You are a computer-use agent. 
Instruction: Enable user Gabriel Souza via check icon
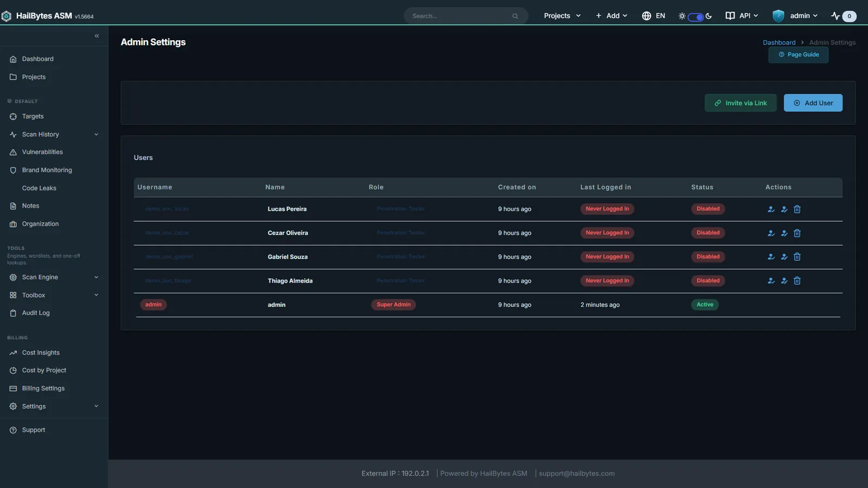click(x=771, y=257)
